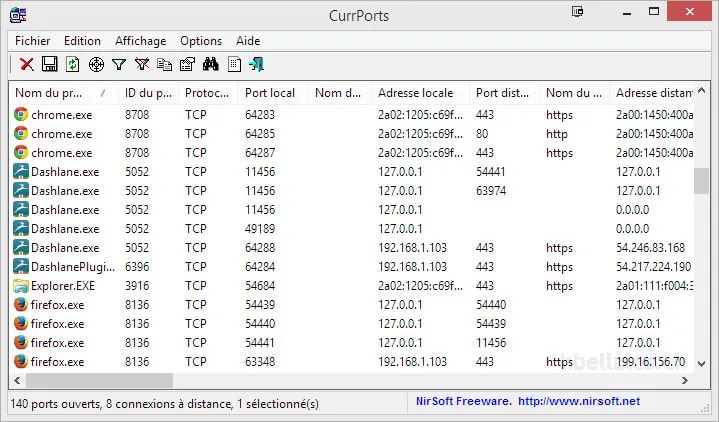Click the firefox icon on port 63348 row
This screenshot has width=719, height=422.
click(21, 361)
